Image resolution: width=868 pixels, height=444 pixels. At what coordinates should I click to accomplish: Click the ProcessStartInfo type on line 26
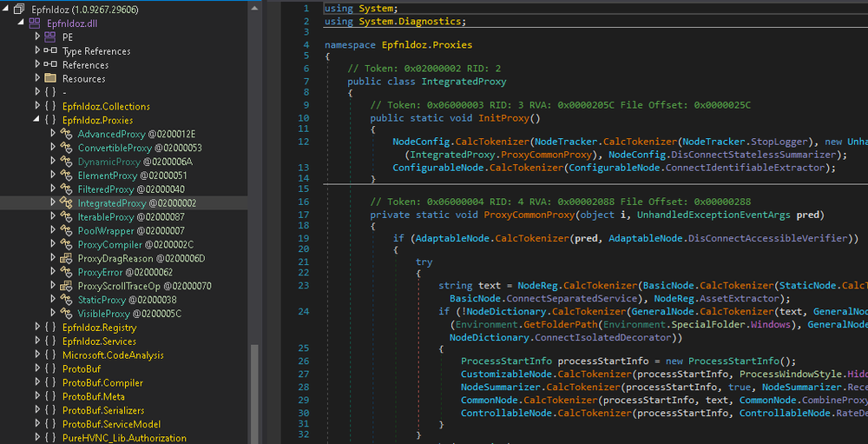[x=507, y=361]
